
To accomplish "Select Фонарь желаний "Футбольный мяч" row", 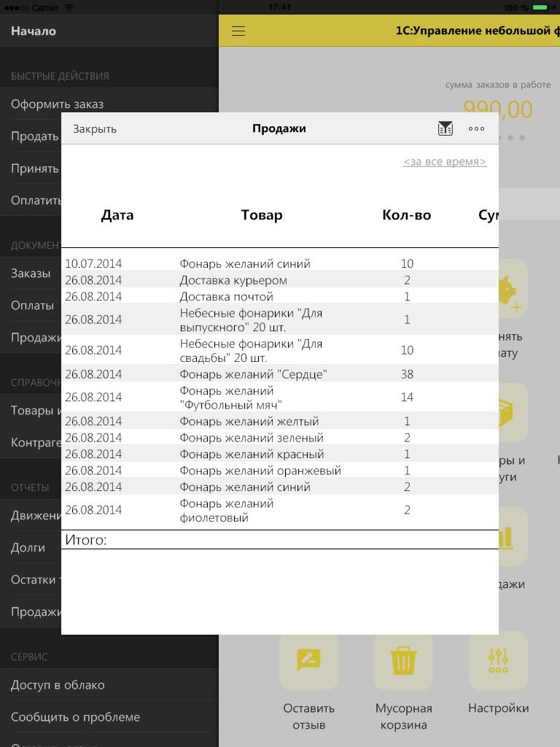I will coord(280,398).
